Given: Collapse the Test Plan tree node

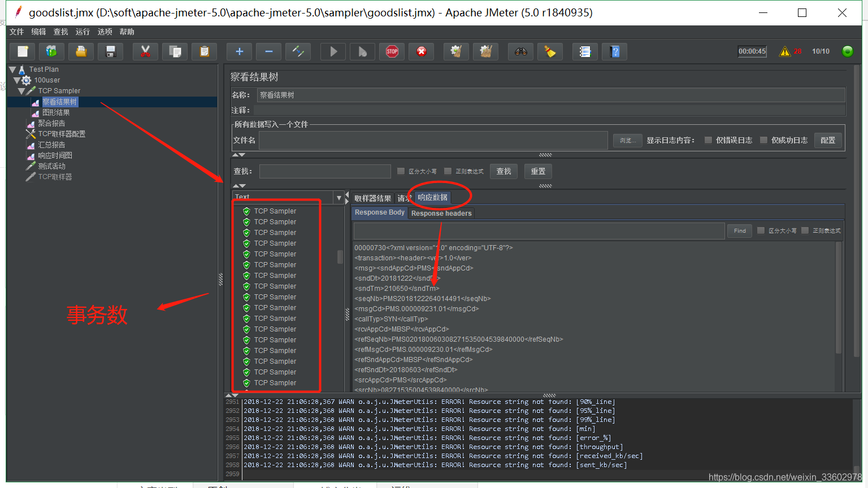Looking at the screenshot, I should pos(12,69).
